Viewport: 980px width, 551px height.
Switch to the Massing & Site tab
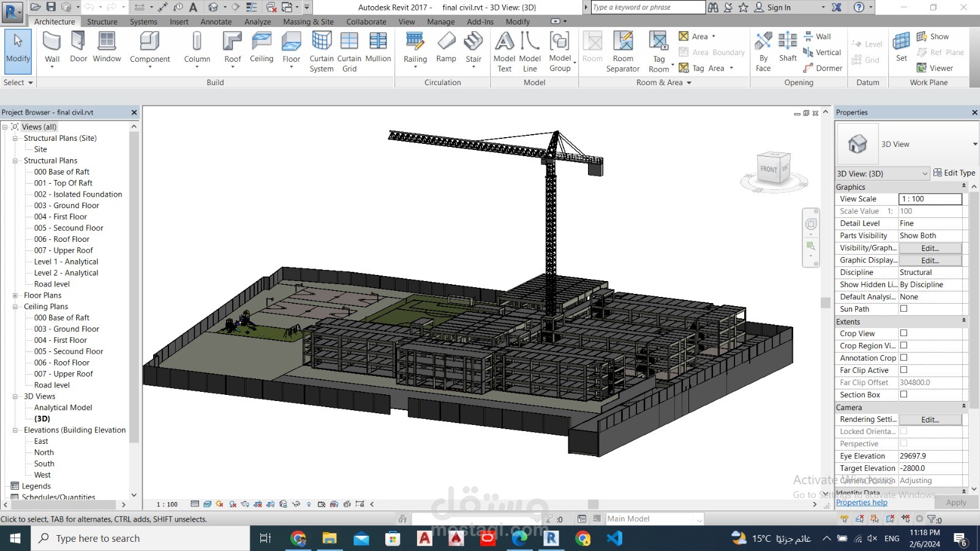tap(308, 21)
